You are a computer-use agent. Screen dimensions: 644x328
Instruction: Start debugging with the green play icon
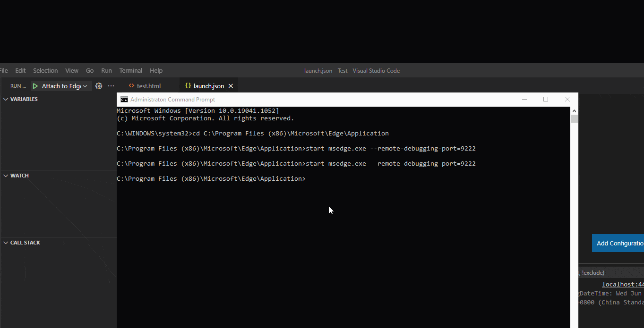pos(35,85)
